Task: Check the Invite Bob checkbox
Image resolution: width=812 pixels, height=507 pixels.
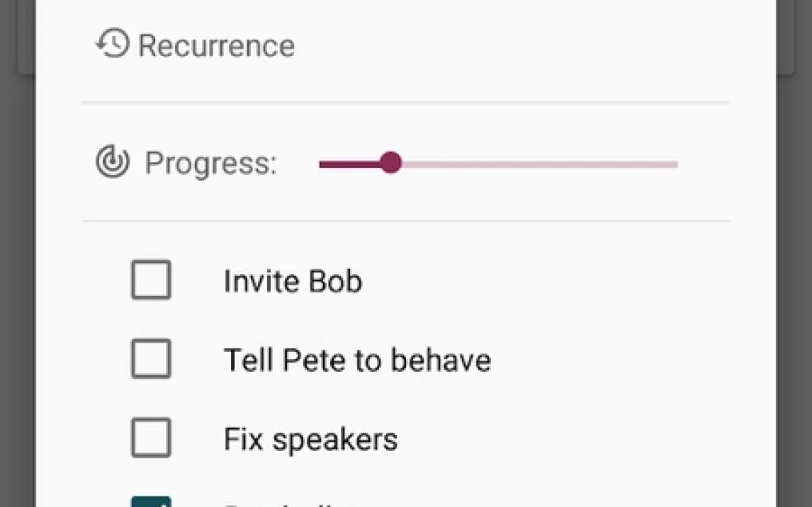Action: point(151,280)
